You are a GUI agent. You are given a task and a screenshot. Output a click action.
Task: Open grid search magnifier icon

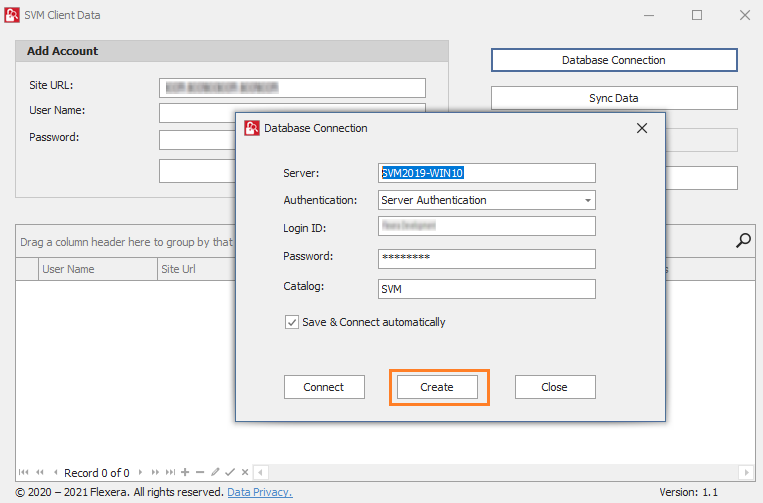tap(743, 240)
